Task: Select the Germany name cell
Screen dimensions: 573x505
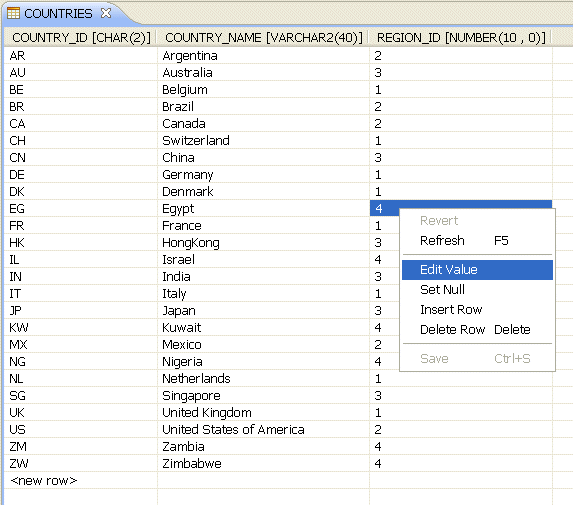Action: (263, 175)
